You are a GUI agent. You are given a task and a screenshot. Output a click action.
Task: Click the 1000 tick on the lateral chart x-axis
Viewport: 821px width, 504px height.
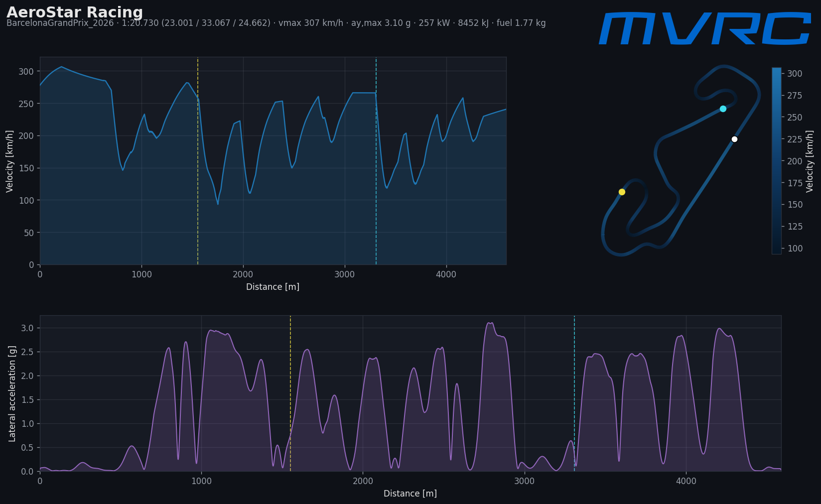point(201,481)
